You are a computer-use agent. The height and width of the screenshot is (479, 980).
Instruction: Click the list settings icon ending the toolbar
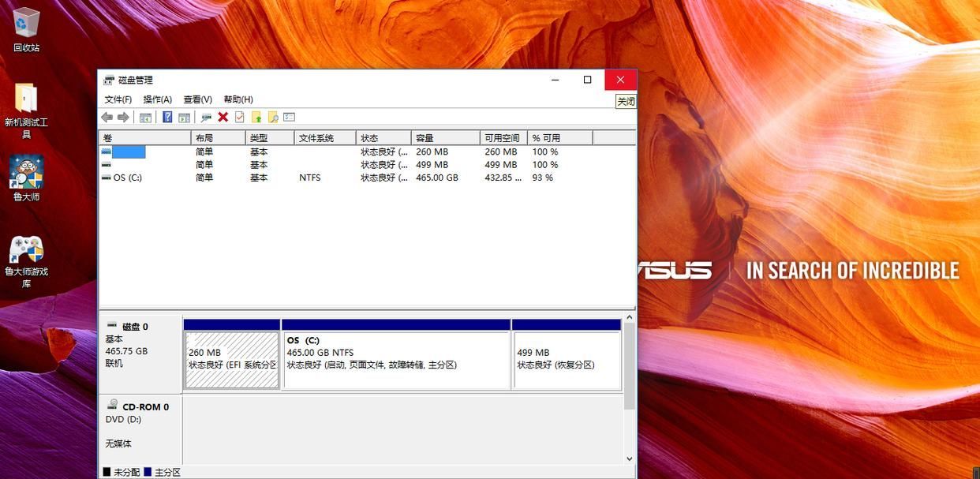point(289,117)
